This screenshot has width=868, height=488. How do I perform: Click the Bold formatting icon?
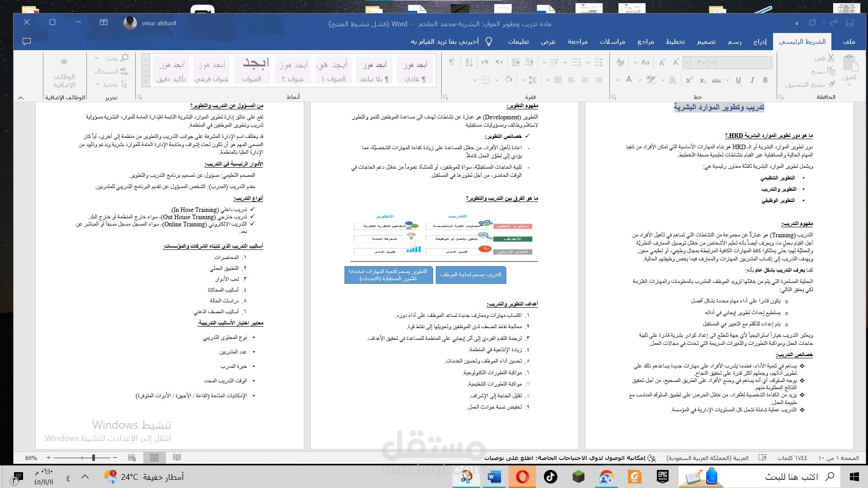coord(765,80)
